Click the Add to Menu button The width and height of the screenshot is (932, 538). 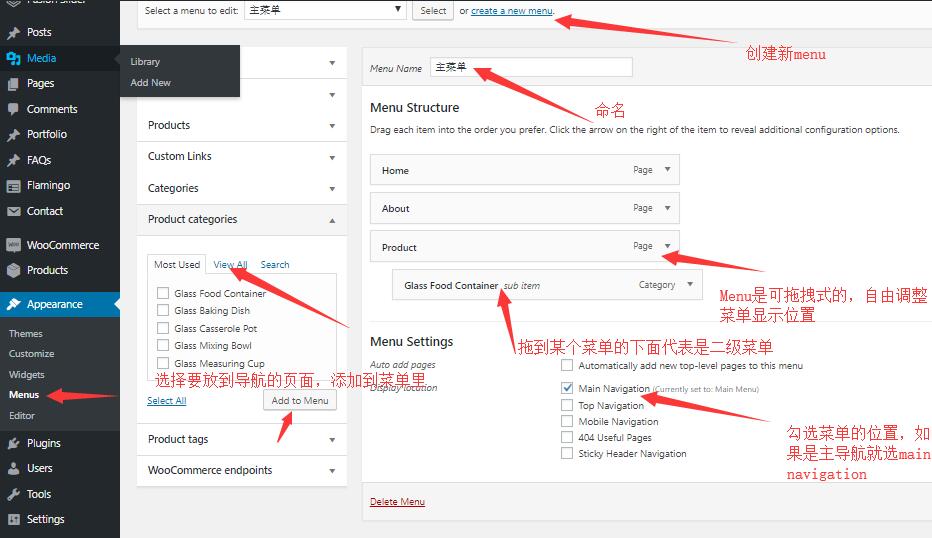(x=300, y=400)
